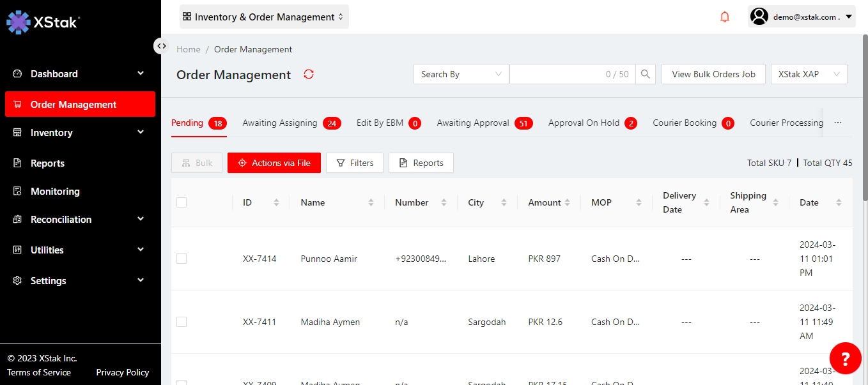Select the checkbox for order XX-7411

(182, 322)
